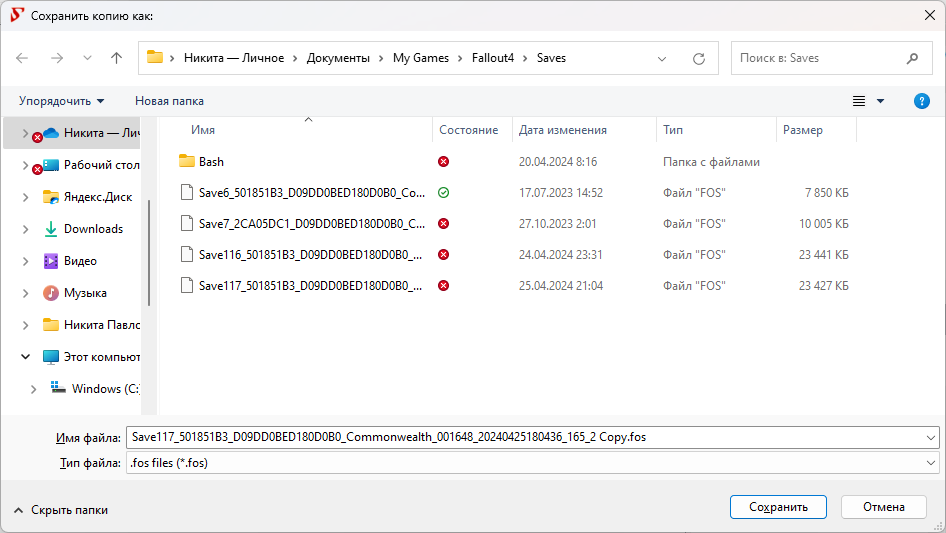The width and height of the screenshot is (946, 533).
Task: Sort files by Дата изменения column
Action: tap(562, 130)
